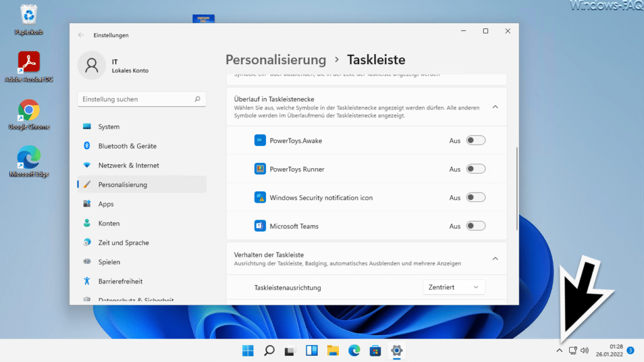Image resolution: width=644 pixels, height=362 pixels.
Task: Maximize the Einstellungen window
Action: tap(486, 31)
